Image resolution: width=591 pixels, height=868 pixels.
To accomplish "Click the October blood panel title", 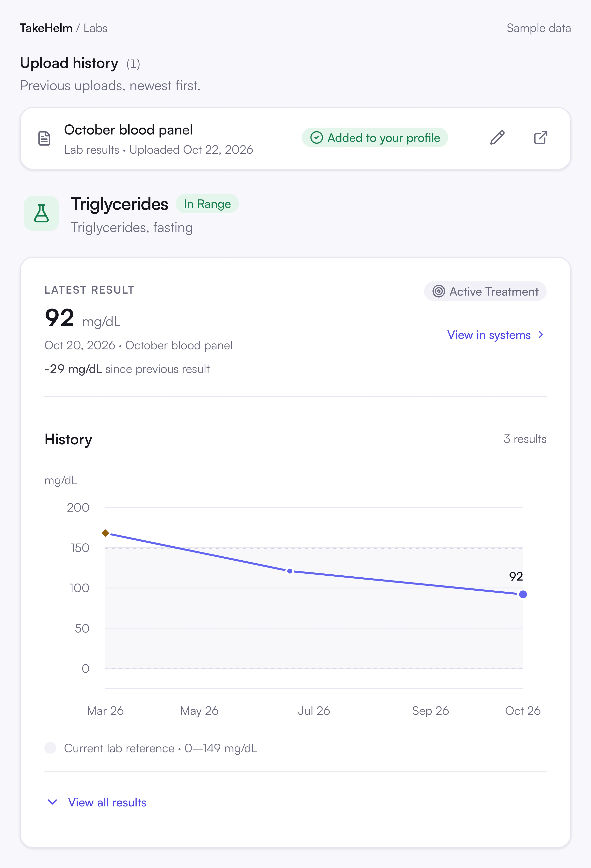I will [x=129, y=130].
